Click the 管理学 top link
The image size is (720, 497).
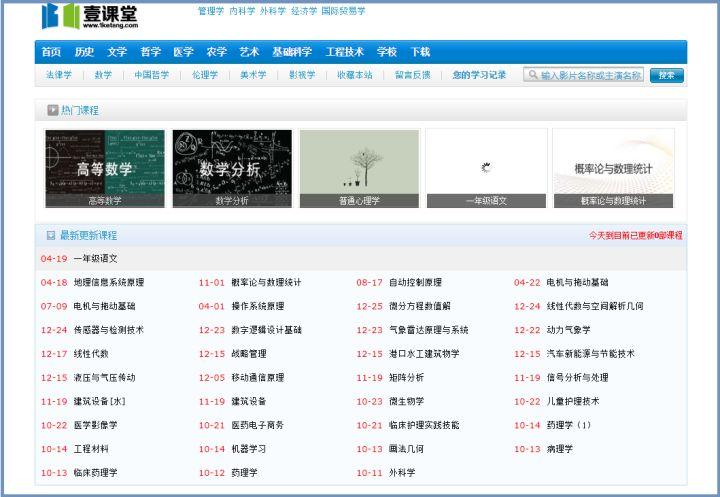pos(211,11)
